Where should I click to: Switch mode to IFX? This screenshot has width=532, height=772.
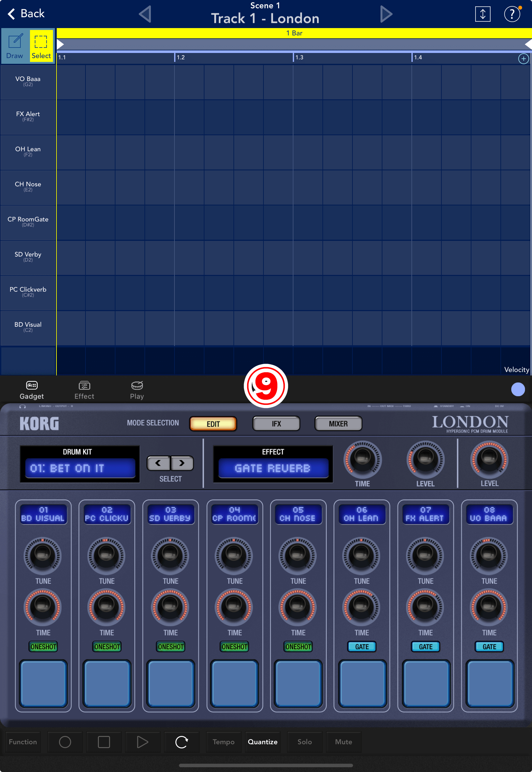tap(276, 424)
